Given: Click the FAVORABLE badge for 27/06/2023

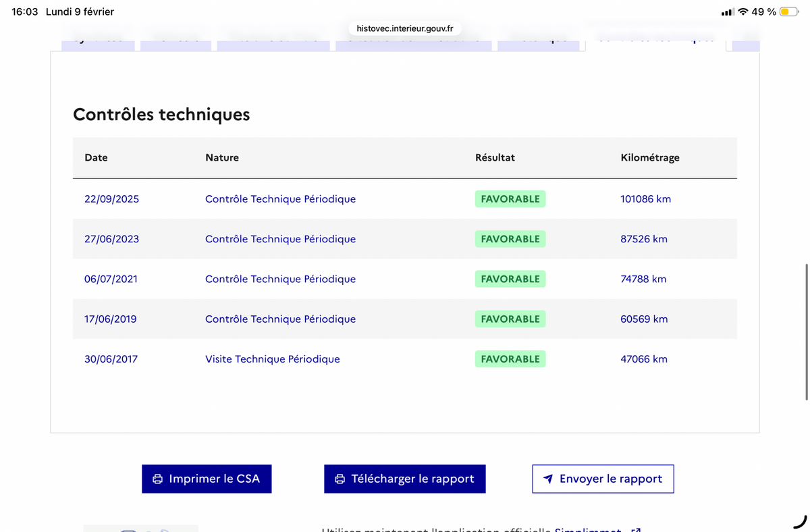Looking at the screenshot, I should click(x=510, y=239).
